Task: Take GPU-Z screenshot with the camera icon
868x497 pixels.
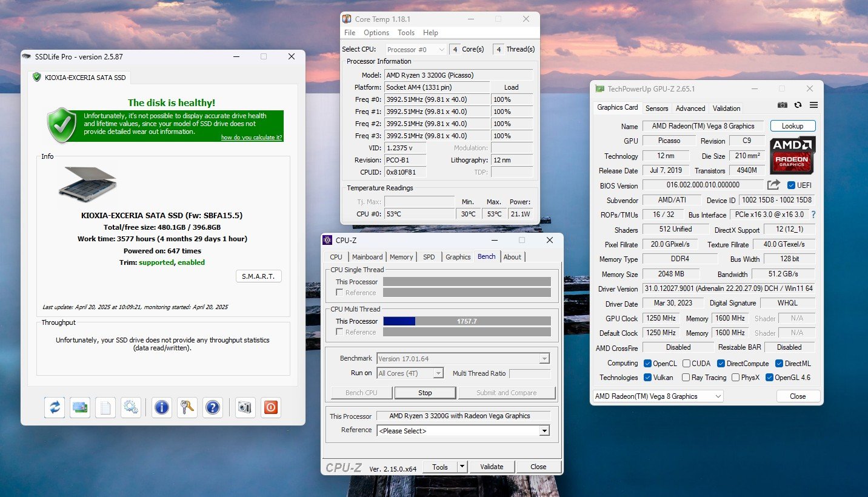Action: point(783,105)
